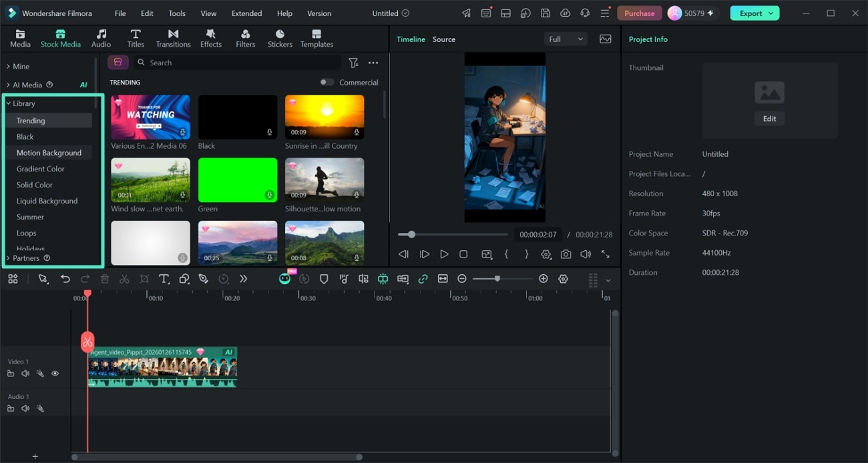Open the Full preview quality dropdown
Screen dimensions: 868x463
point(566,39)
